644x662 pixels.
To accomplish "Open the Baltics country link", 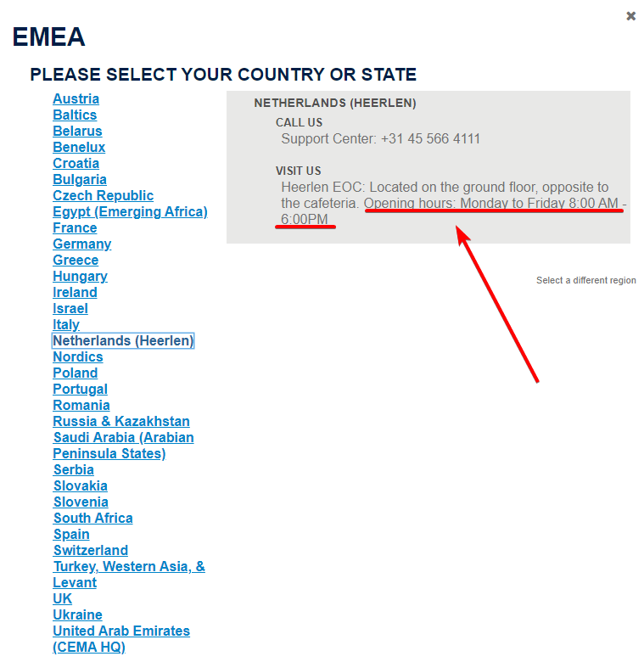I will click(x=75, y=115).
